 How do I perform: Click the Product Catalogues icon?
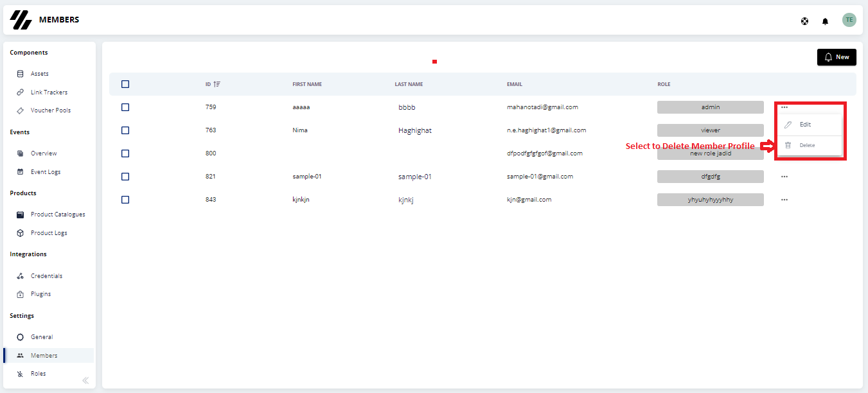(20, 214)
